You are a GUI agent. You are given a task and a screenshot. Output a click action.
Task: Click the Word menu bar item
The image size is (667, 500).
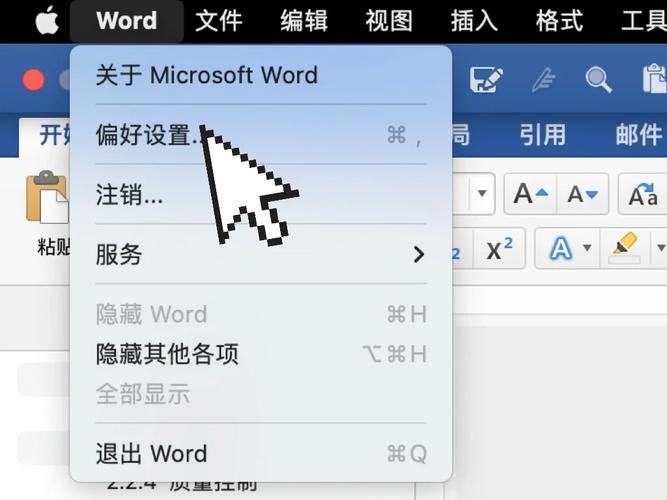126,20
